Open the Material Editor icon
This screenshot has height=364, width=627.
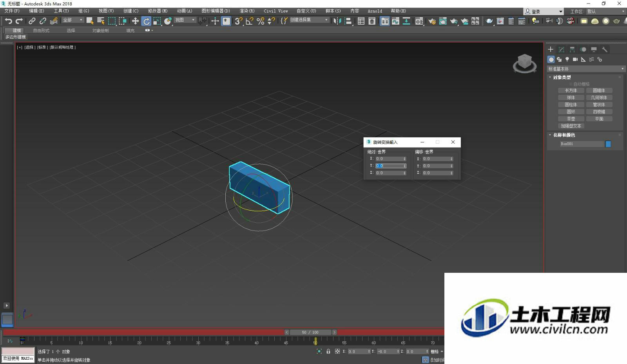click(x=419, y=21)
